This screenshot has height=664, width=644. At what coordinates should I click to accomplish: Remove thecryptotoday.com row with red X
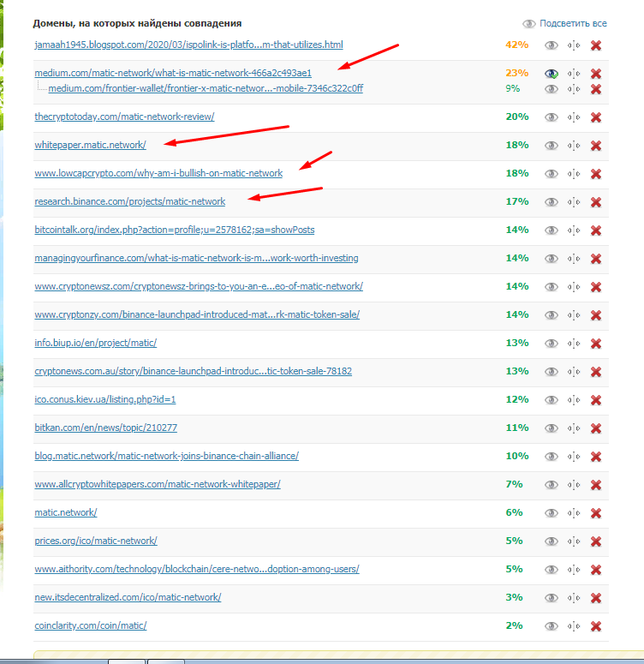[x=596, y=117]
